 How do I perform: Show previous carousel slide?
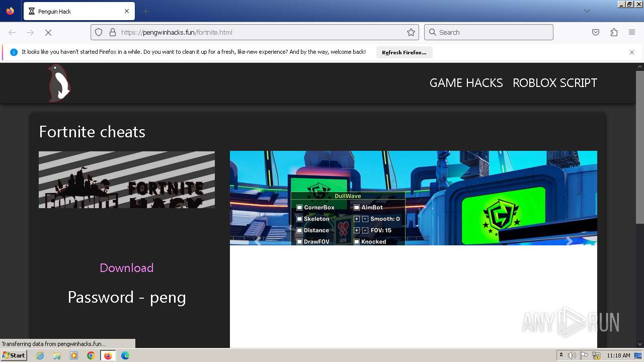coord(258,241)
